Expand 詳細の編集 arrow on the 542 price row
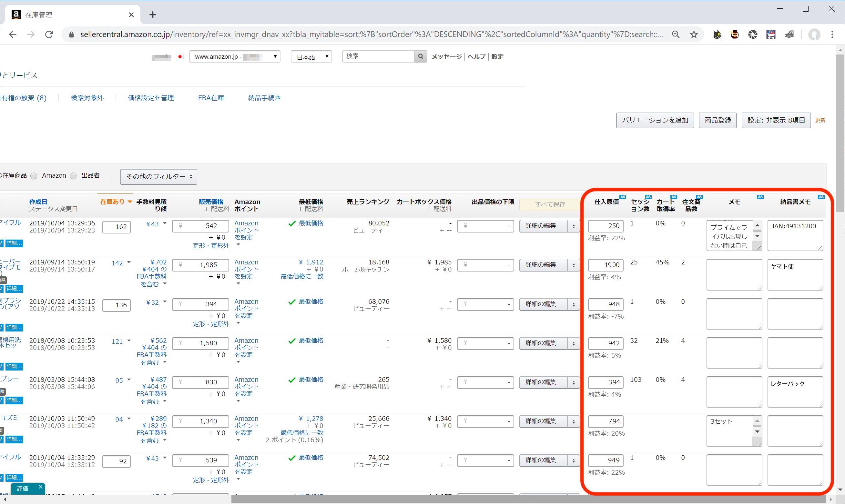 [x=574, y=226]
